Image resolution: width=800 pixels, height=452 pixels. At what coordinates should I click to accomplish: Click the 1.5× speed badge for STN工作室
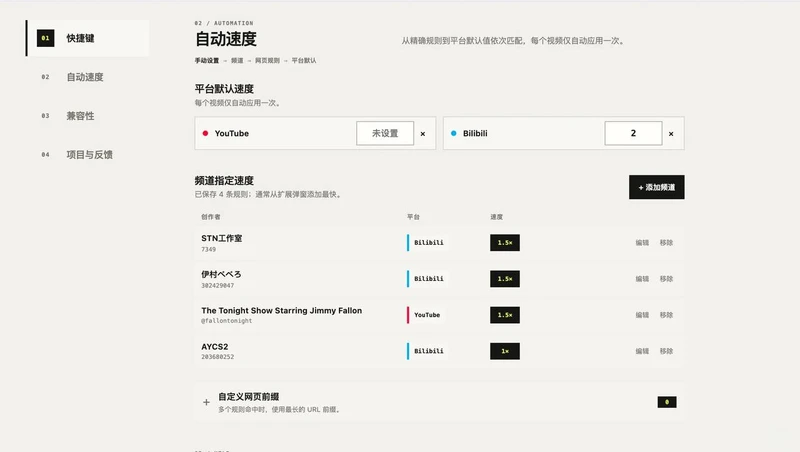coord(505,243)
